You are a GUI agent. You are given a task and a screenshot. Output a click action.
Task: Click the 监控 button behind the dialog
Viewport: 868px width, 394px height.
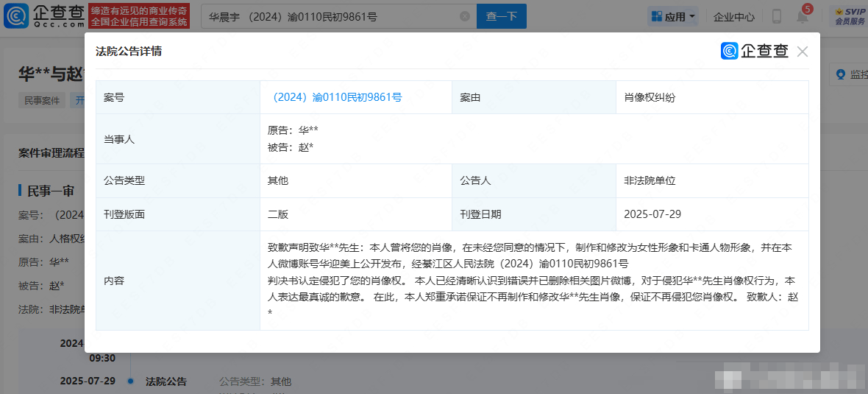[850, 74]
